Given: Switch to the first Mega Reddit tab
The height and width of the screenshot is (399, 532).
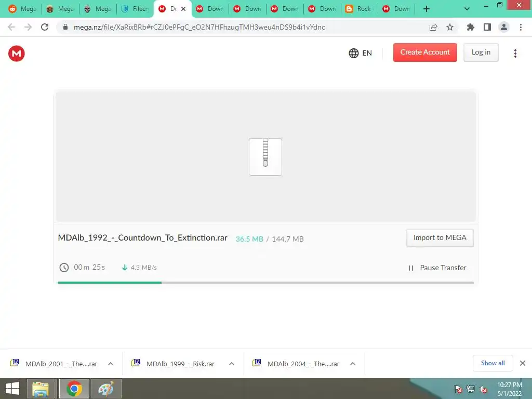Looking at the screenshot, I should tap(22, 9).
